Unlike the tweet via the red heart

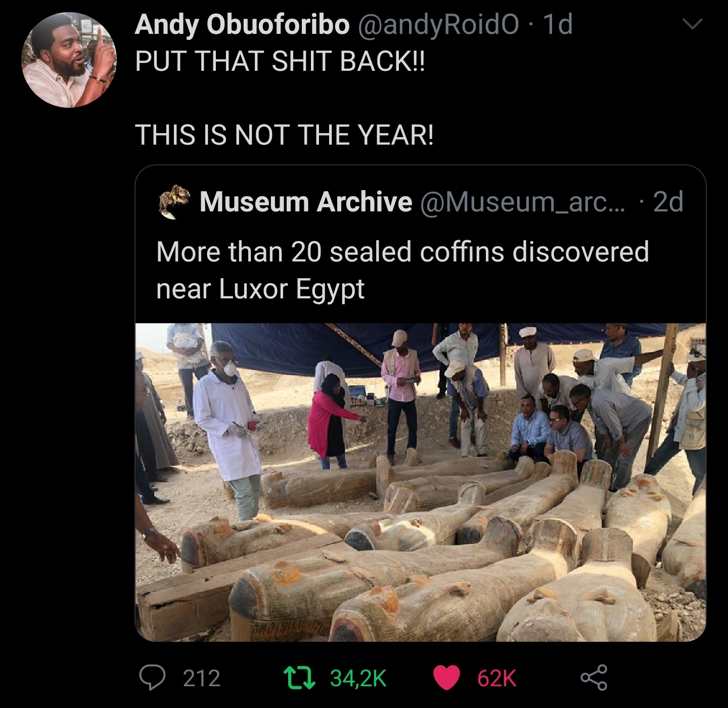tap(446, 678)
